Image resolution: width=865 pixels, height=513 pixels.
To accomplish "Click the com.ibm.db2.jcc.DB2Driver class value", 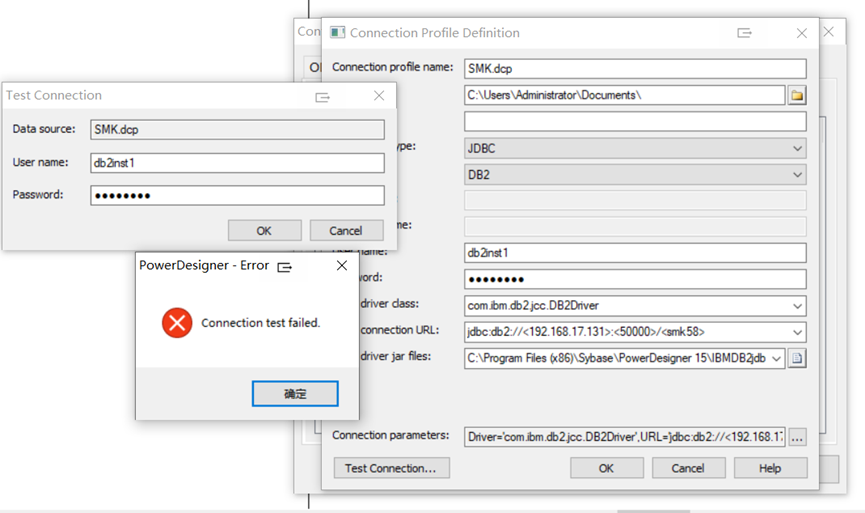I will [x=533, y=306].
